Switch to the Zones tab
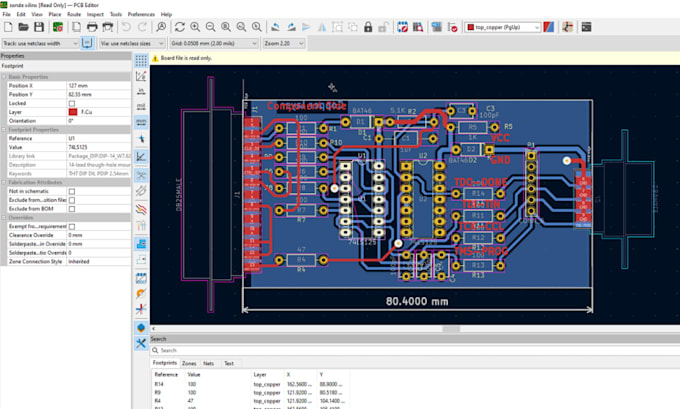Viewport: 680px width, 409px height. point(189,363)
